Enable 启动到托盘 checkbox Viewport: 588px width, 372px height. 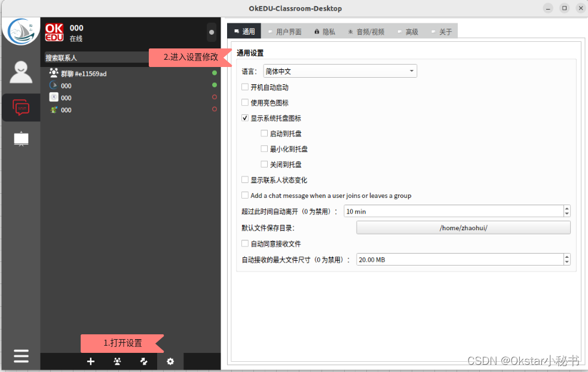pos(264,133)
